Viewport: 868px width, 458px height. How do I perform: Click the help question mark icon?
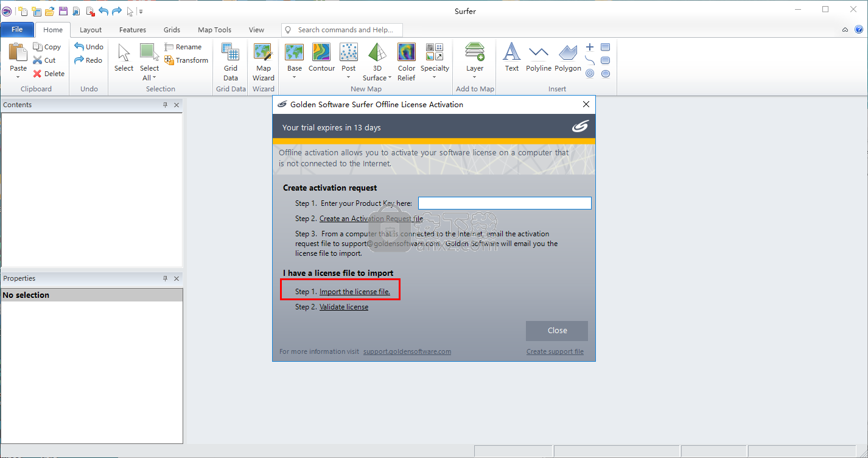coord(858,30)
